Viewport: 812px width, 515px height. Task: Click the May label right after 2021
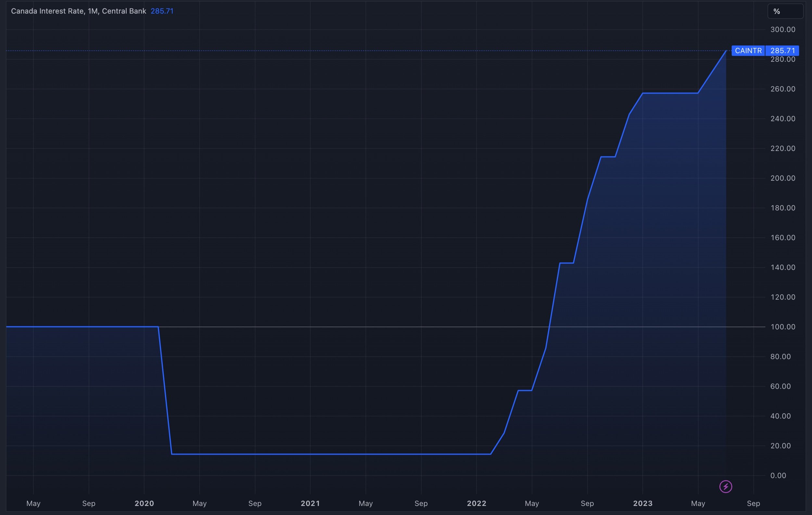point(365,504)
